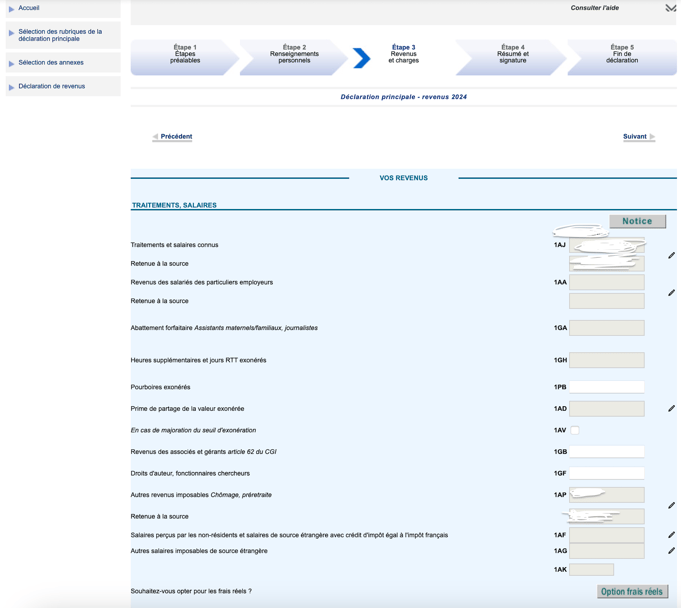
Task: Go to Étape 4 Résumé et signature
Action: (512, 57)
